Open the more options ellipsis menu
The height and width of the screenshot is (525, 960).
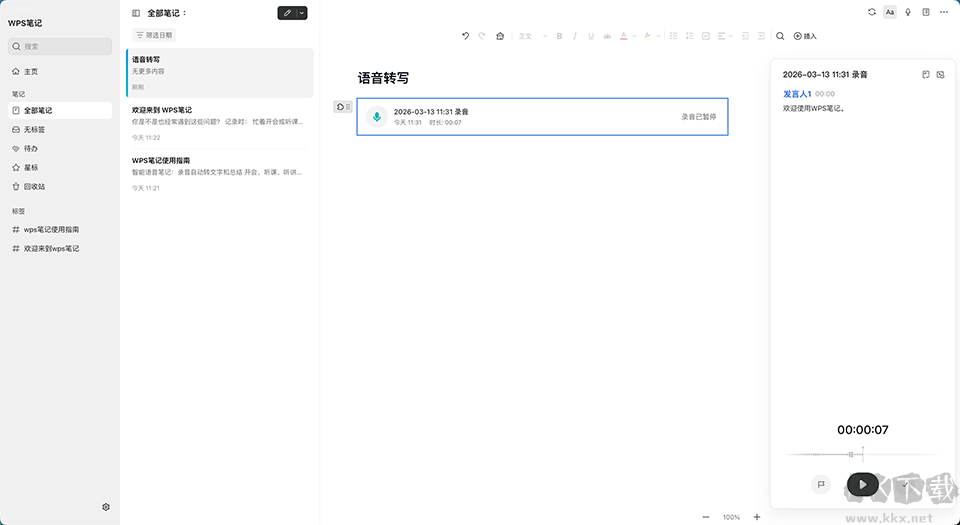[944, 12]
